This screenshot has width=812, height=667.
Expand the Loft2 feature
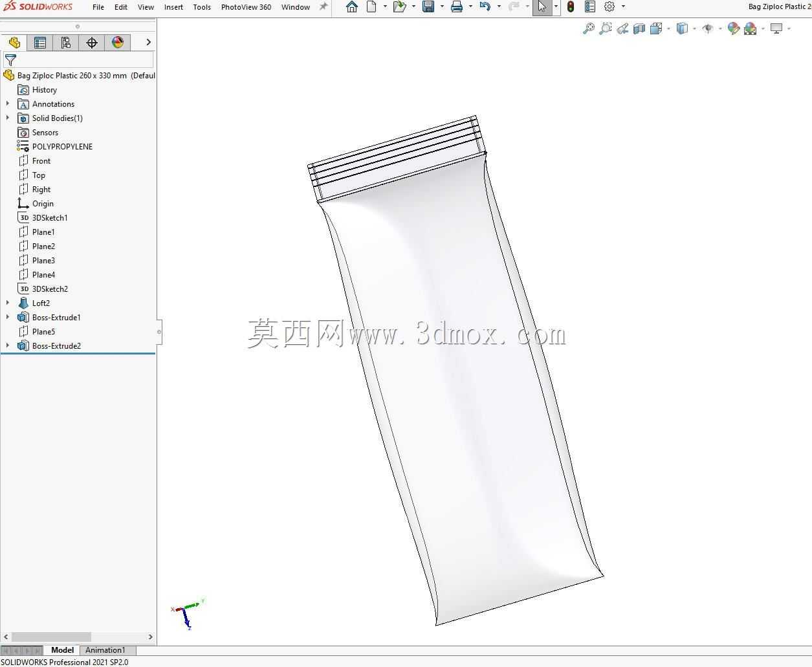pyautogui.click(x=8, y=303)
